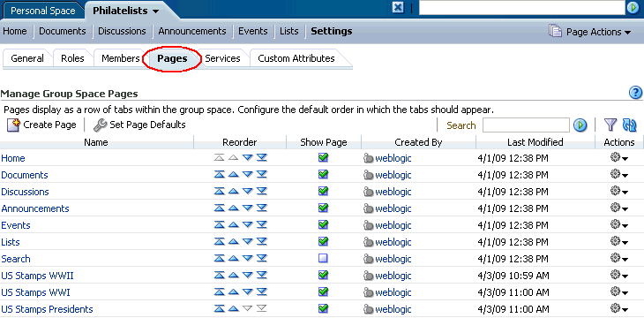Go to Announcements in the navigation bar
The height and width of the screenshot is (318, 644).
tap(192, 31)
